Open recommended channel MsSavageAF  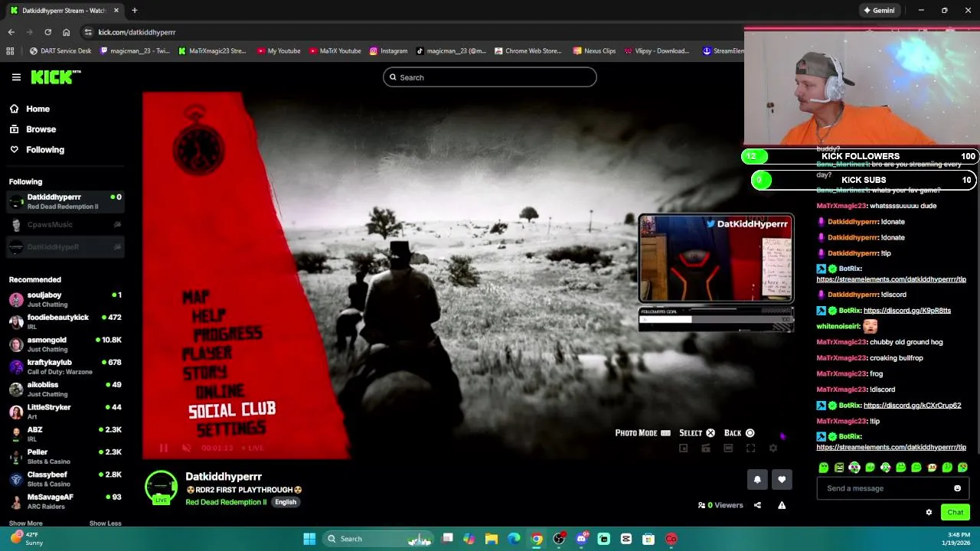click(65, 501)
